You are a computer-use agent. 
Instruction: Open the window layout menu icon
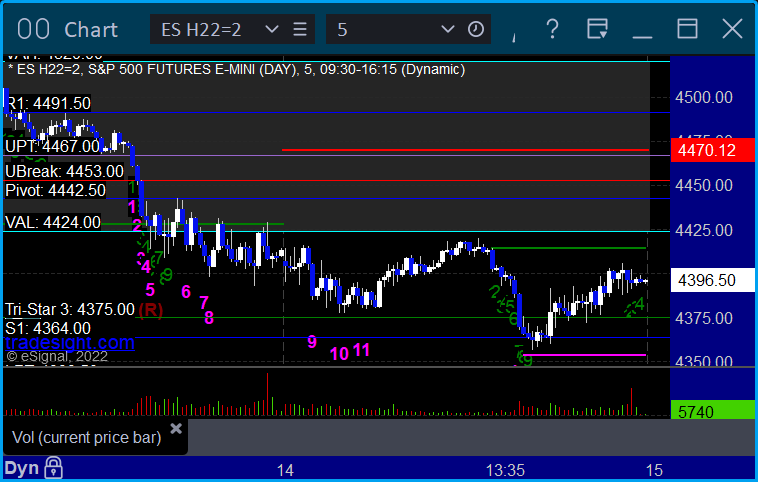tap(598, 29)
